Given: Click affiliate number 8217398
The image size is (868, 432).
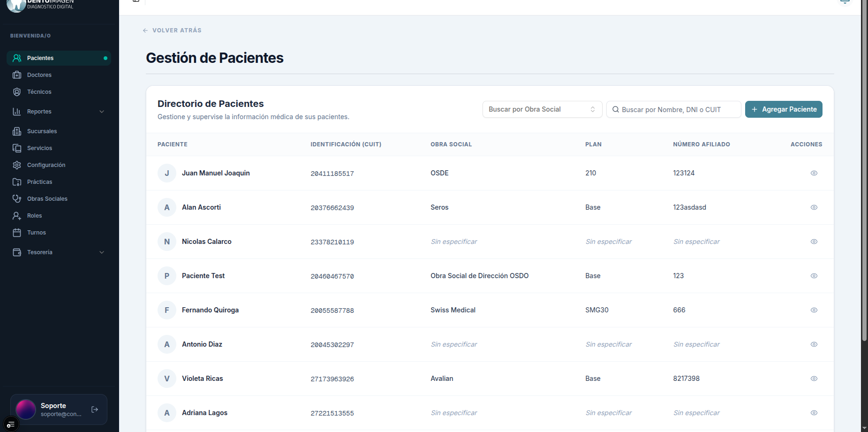Looking at the screenshot, I should coord(686,379).
